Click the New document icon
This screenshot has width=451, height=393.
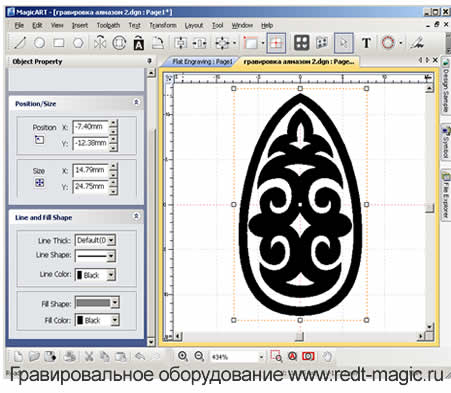pos(19,356)
